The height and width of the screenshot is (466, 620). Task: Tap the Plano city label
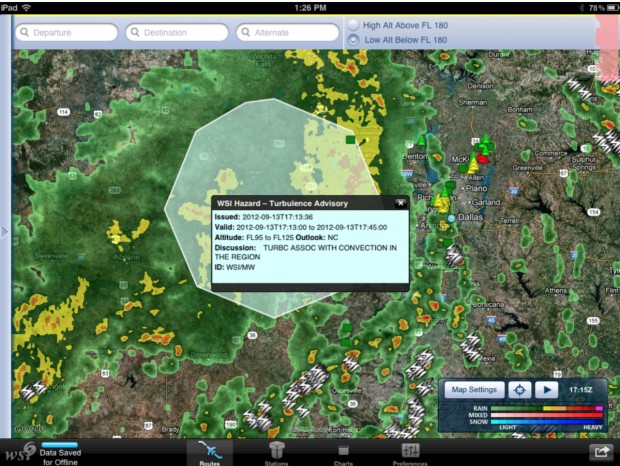click(x=476, y=189)
